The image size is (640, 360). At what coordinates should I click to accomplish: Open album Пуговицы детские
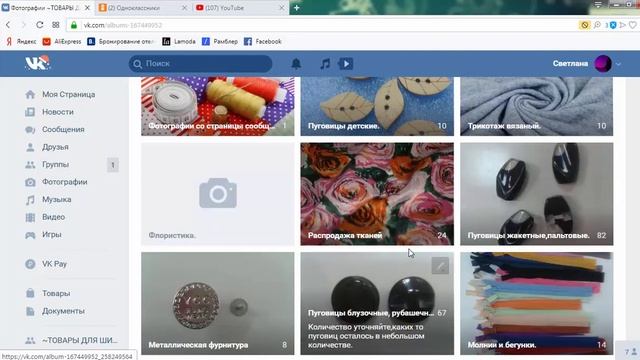377,106
